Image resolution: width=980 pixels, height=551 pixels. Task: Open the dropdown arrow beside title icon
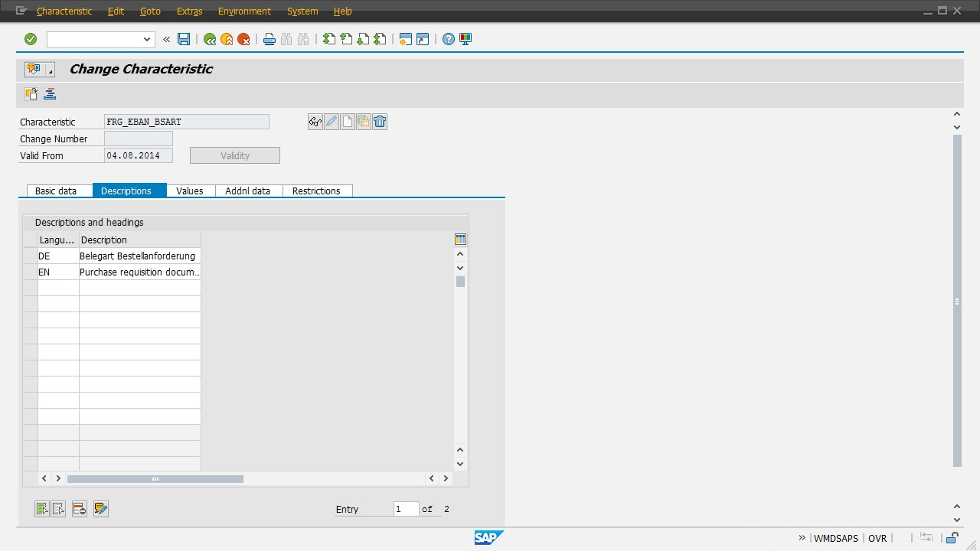51,70
